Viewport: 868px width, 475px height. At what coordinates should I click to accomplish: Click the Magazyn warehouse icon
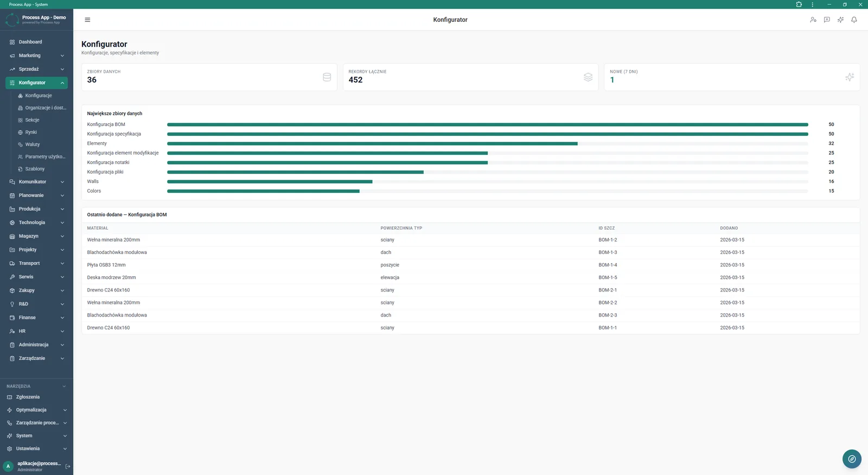[x=12, y=236]
